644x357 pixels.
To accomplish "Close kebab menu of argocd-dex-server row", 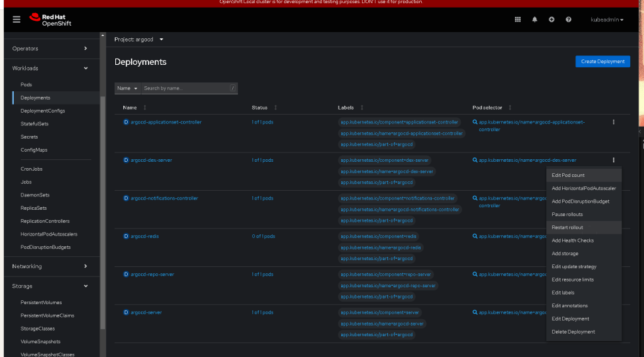I will coord(613,160).
